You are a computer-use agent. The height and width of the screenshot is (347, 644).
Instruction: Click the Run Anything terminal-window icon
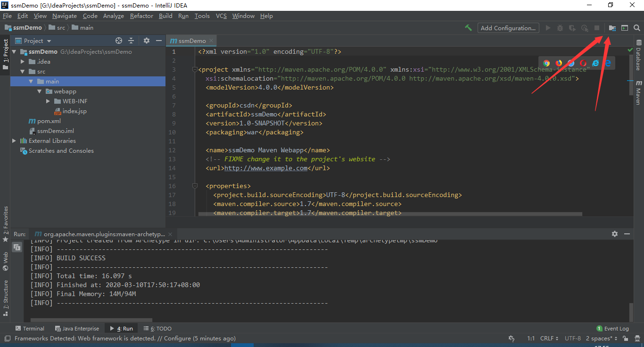[x=625, y=28]
